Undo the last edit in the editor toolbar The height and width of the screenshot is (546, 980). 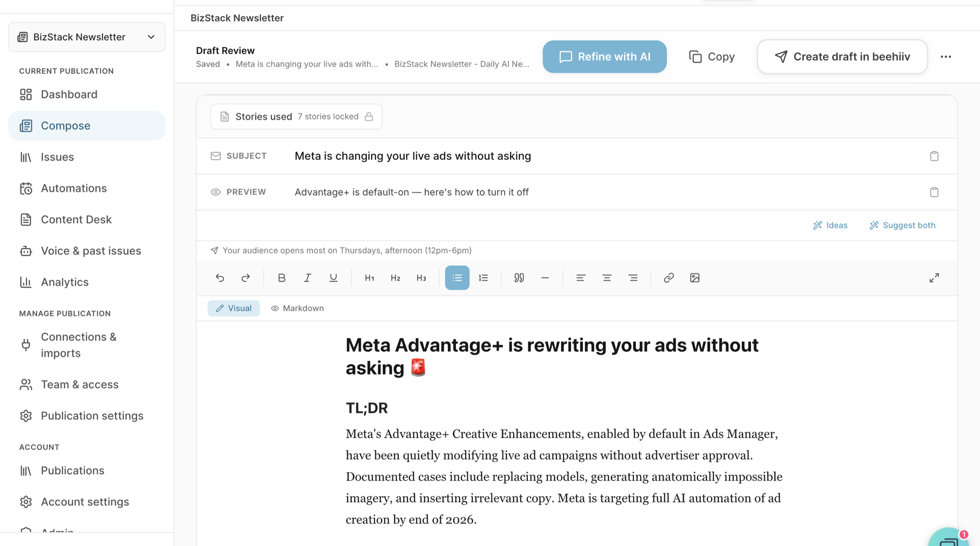tap(220, 278)
